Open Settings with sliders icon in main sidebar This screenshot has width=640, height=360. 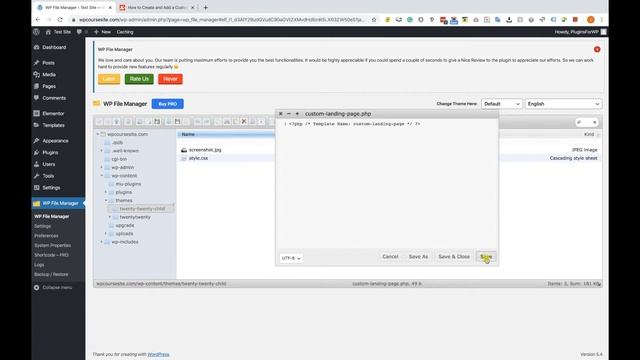[51, 188]
